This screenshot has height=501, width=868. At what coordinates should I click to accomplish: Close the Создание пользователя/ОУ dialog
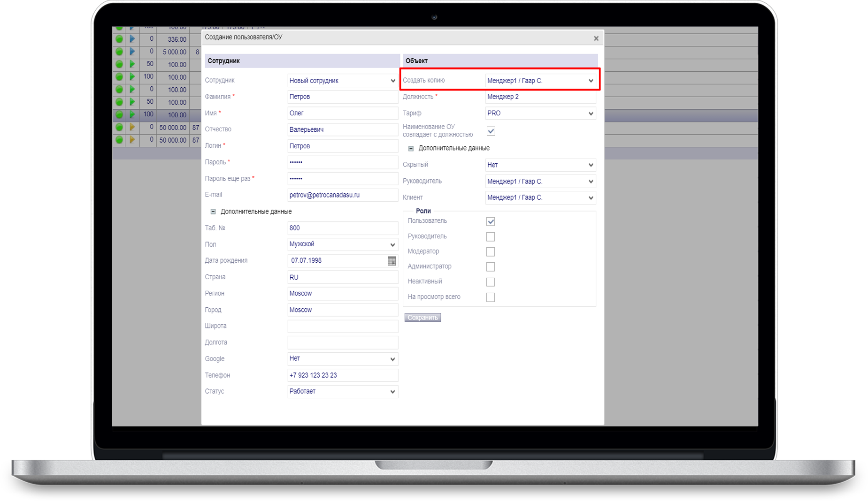596,38
